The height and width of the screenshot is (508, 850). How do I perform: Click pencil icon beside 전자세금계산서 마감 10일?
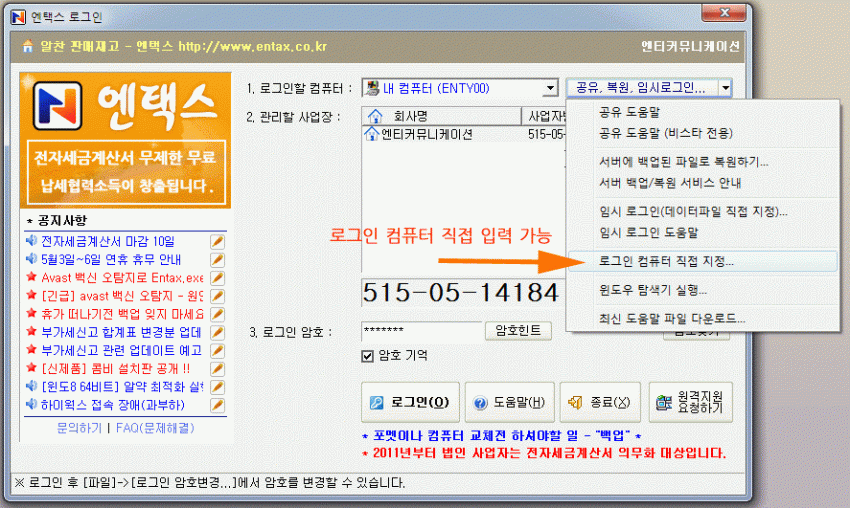click(217, 242)
